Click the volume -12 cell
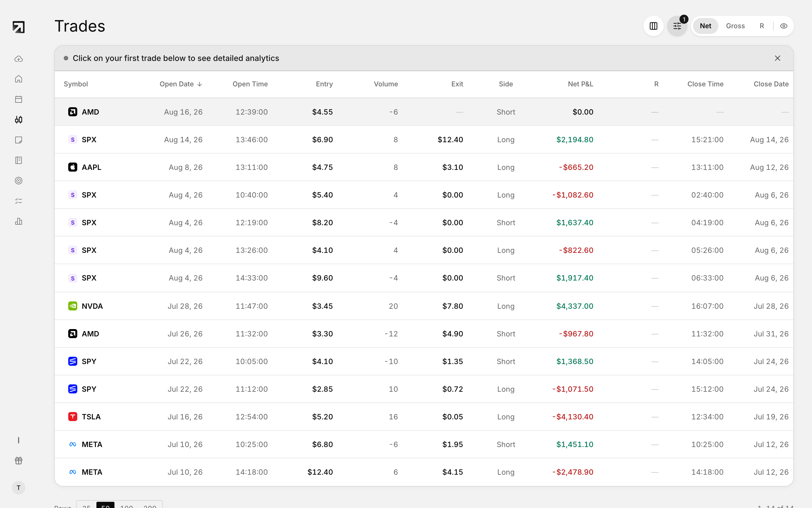Screen dimensions: 812x508 pyautogui.click(x=391, y=334)
